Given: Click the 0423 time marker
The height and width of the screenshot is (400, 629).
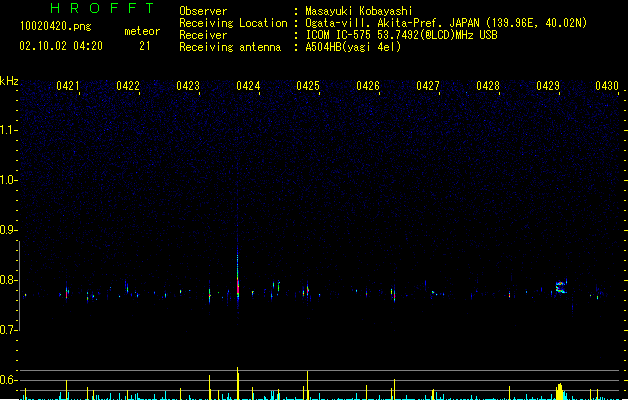Looking at the screenshot, I should click(188, 86).
